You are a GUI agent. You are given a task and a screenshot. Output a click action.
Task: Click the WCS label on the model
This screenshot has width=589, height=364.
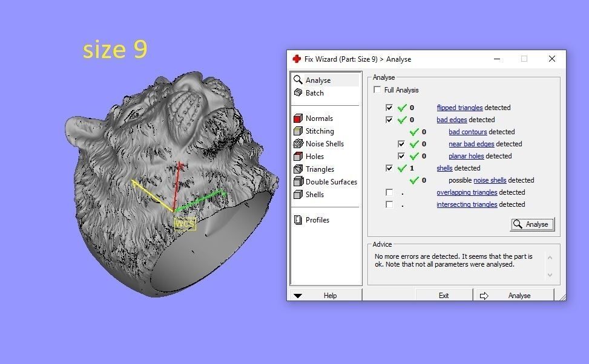[x=185, y=224]
